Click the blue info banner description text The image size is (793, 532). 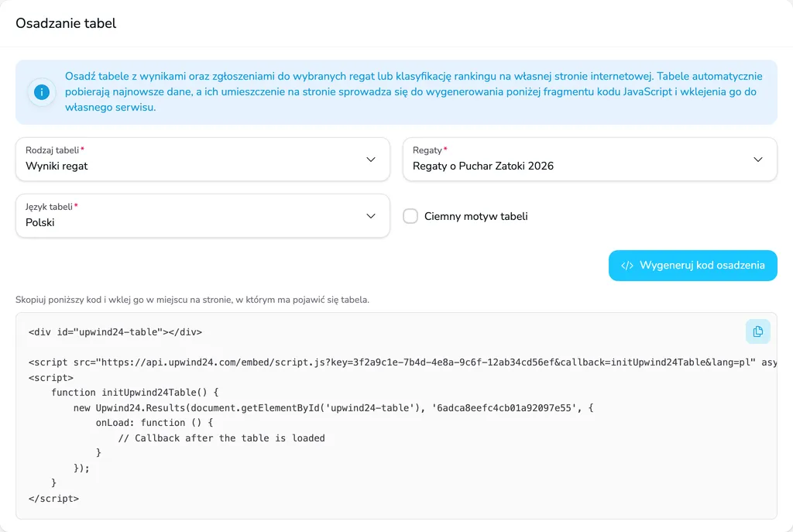pos(414,91)
